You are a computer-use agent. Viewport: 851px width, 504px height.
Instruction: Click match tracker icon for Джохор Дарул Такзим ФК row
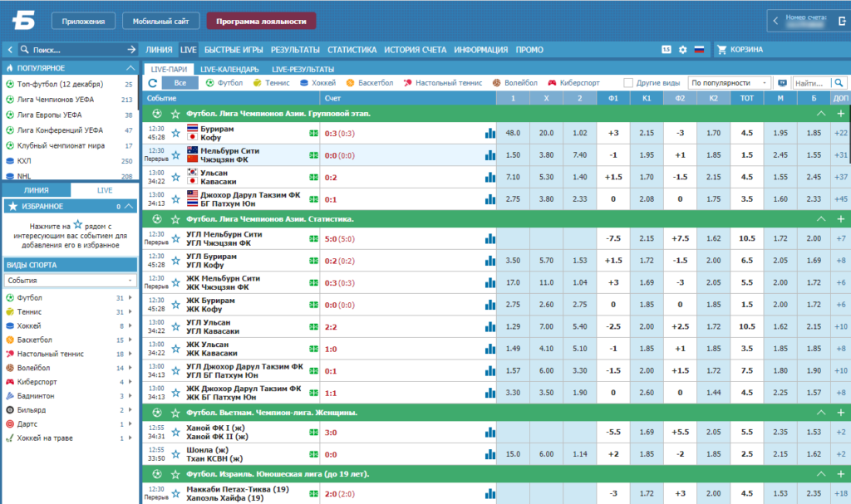click(x=313, y=199)
